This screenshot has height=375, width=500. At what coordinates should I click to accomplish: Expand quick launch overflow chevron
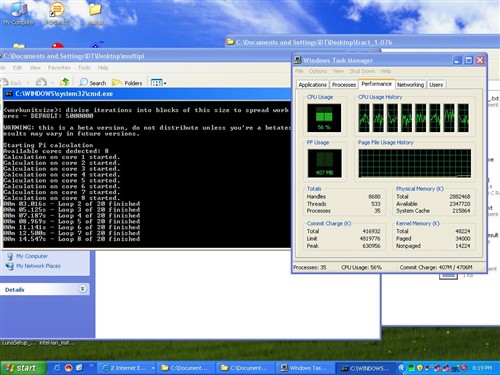(92, 366)
